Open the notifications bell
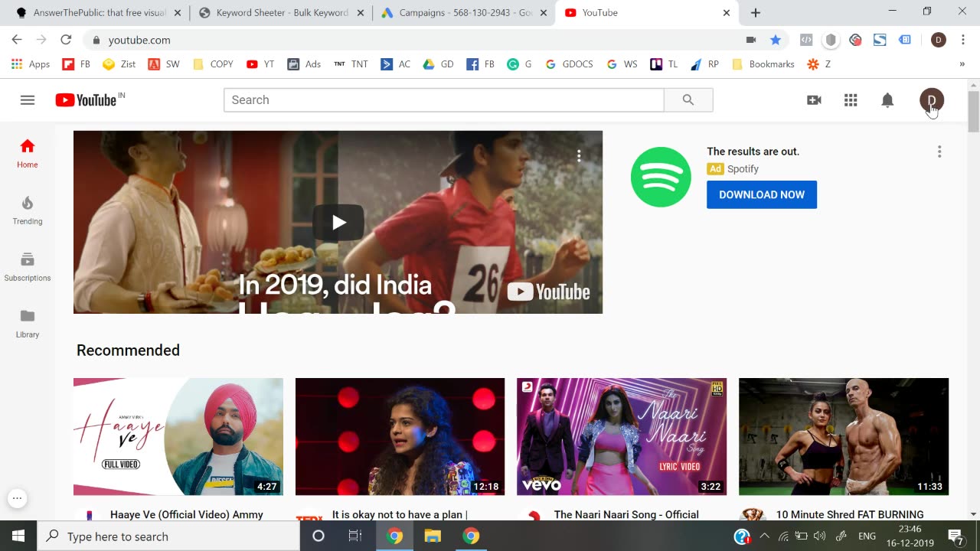The height and width of the screenshot is (551, 980). (887, 99)
